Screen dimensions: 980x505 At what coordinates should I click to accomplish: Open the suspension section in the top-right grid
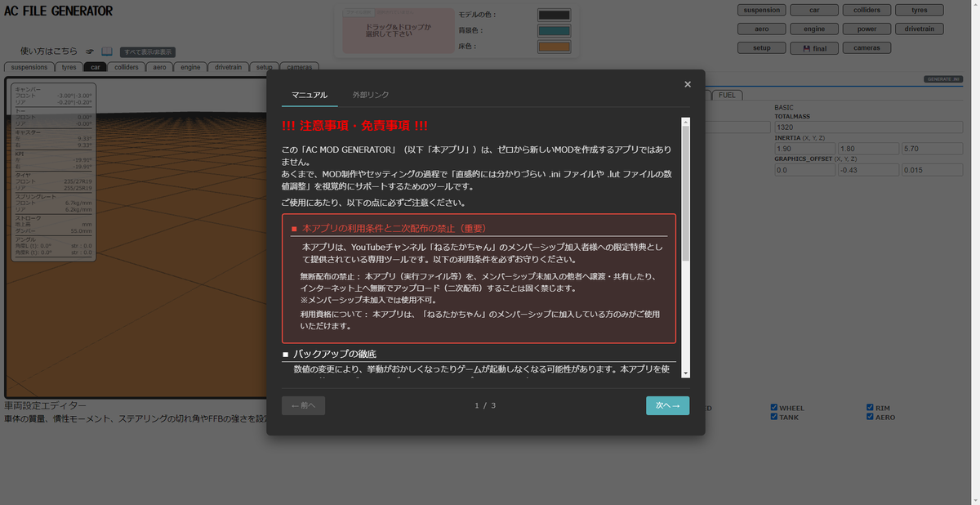pos(761,9)
